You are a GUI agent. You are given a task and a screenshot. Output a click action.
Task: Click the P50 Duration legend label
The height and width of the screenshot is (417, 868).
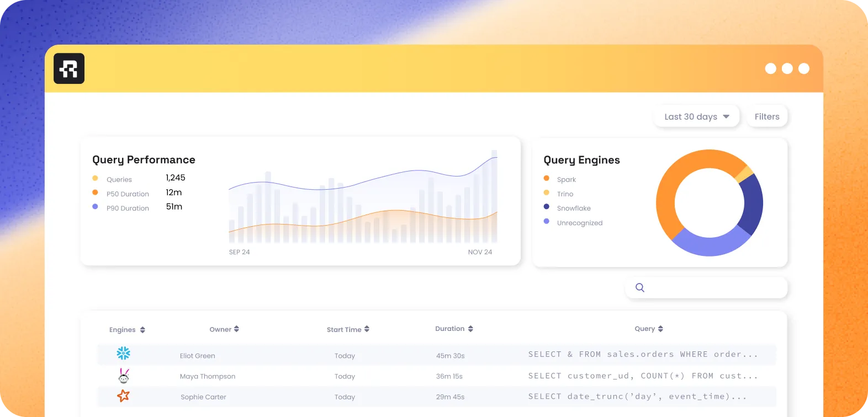click(x=128, y=194)
